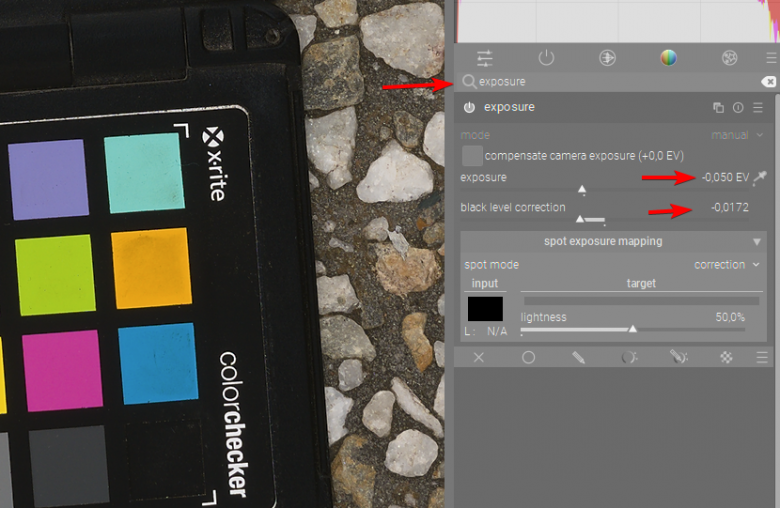Open module groups presets menu
780x508 pixels.
[771, 58]
